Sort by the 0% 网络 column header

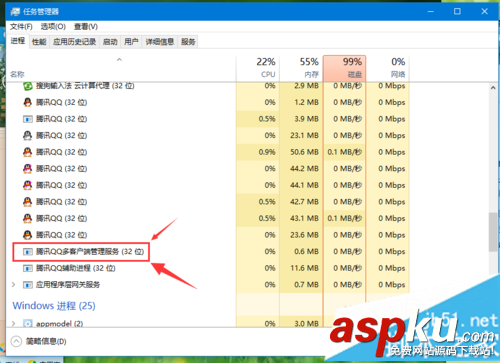(x=388, y=68)
